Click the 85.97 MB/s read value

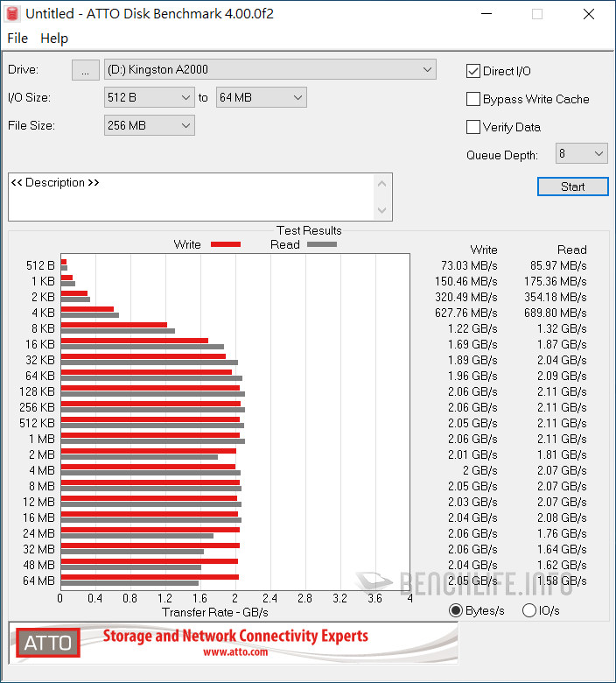tap(558, 265)
